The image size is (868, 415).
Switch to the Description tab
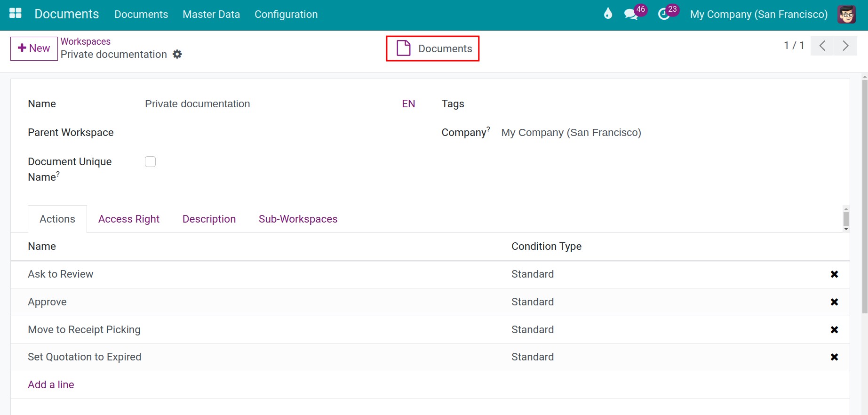[x=209, y=219]
